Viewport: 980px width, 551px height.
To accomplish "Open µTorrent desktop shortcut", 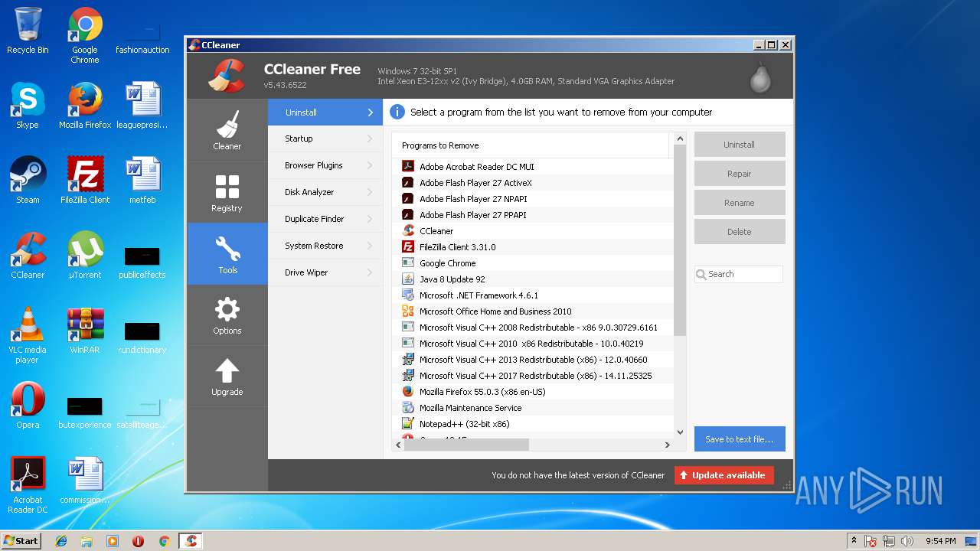I will (x=85, y=256).
